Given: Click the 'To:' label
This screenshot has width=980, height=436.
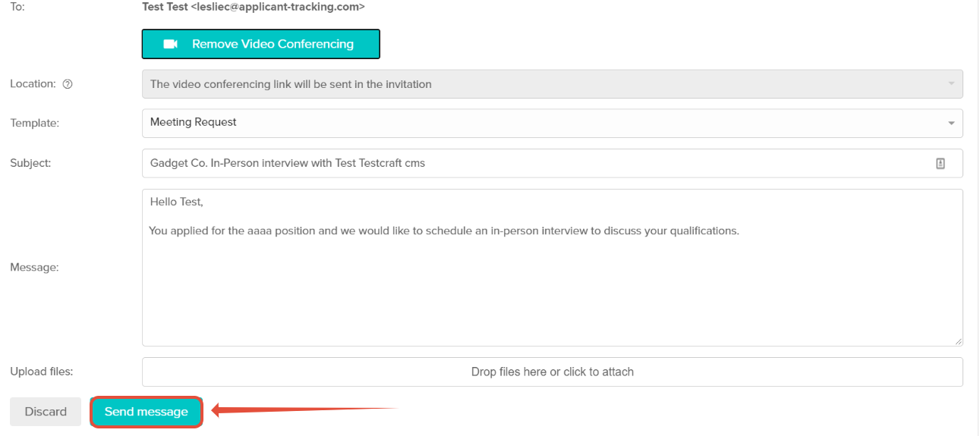Looking at the screenshot, I should pyautogui.click(x=17, y=7).
